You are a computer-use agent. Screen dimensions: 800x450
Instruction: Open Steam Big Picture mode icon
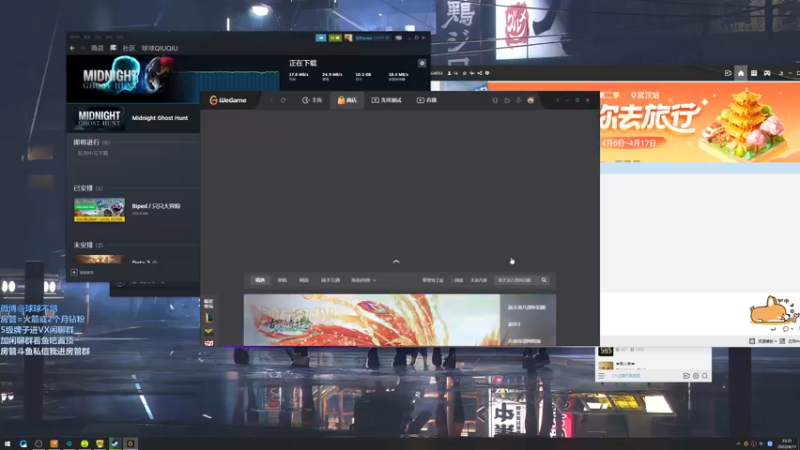pos(398,38)
